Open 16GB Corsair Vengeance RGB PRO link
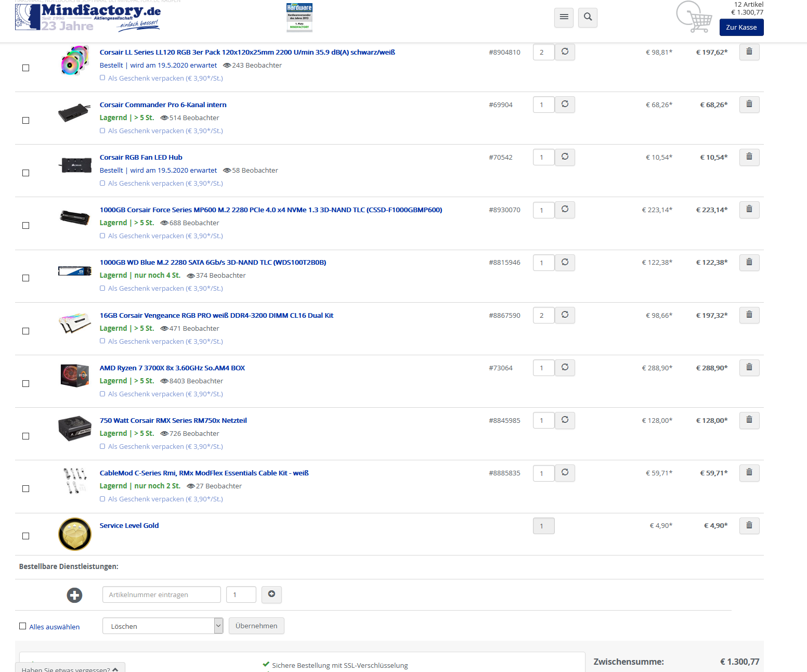The width and height of the screenshot is (807, 672). [x=216, y=315]
